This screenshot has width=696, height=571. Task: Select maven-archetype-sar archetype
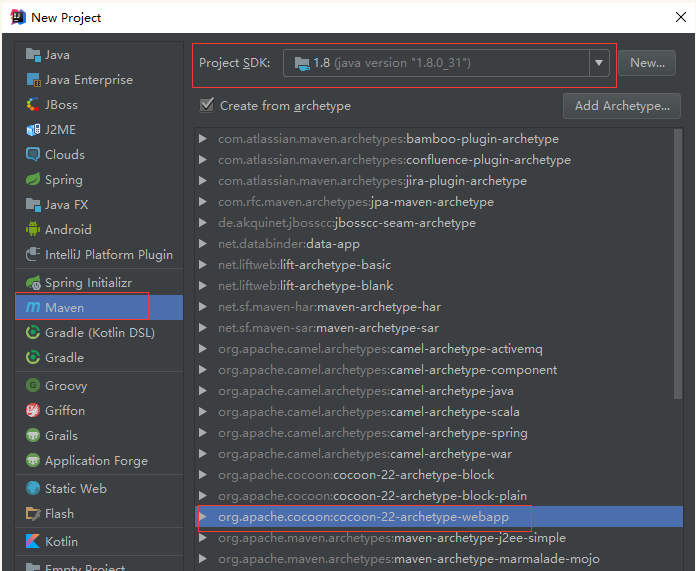(x=328, y=328)
